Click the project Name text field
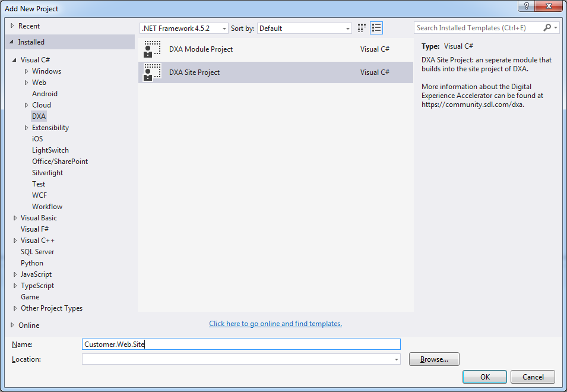Image resolution: width=567 pixels, height=392 pixels. tap(241, 344)
